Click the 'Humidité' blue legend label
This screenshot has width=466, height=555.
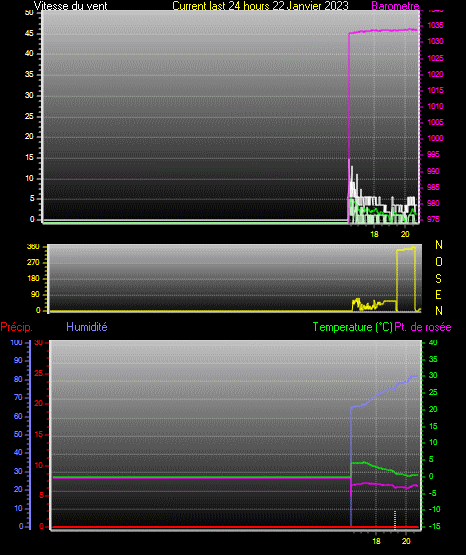tap(87, 327)
